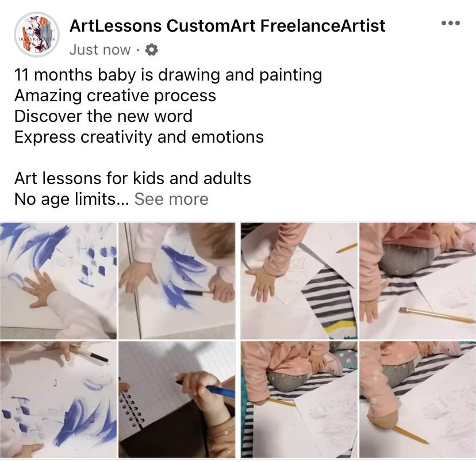Open photo of baby hand beside blue paint strokes
476x462 pixels.
pyautogui.click(x=58, y=281)
